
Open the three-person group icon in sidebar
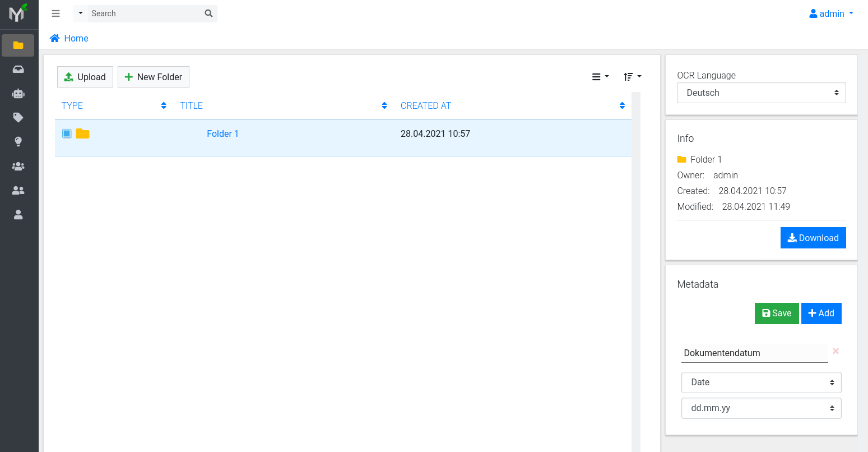18,167
